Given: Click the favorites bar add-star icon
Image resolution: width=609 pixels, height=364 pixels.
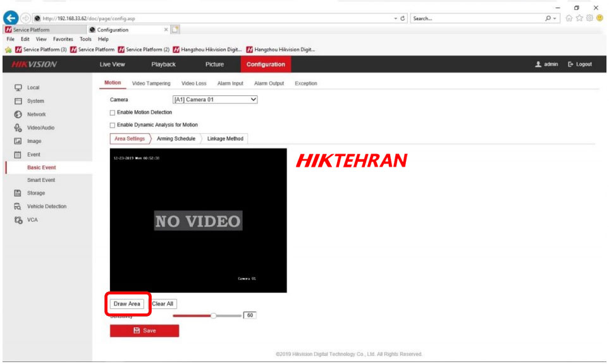Looking at the screenshot, I should [x=8, y=50].
